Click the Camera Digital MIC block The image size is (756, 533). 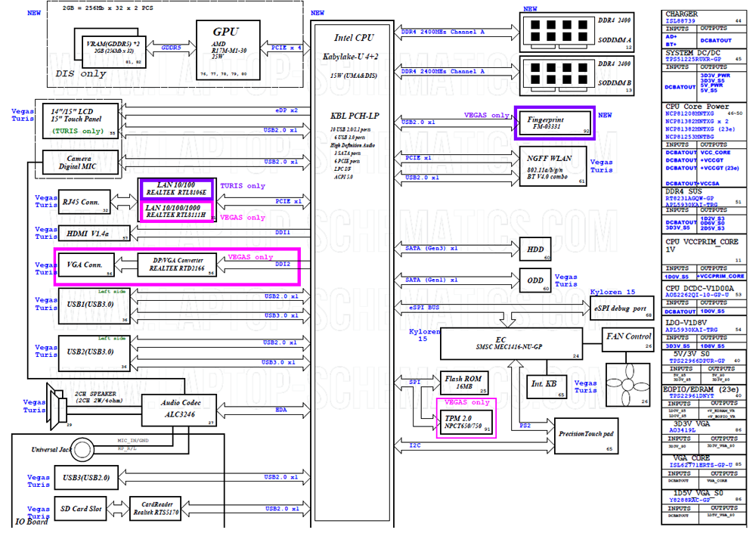(x=81, y=162)
